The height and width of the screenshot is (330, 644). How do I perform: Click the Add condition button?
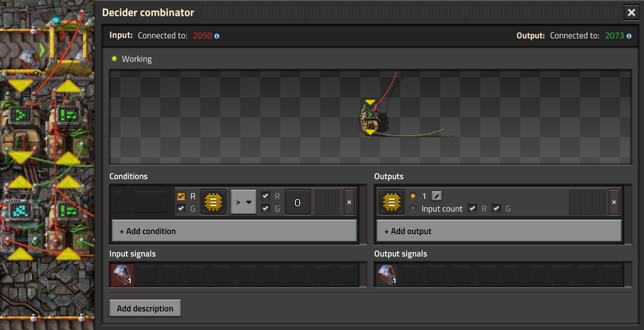tap(234, 231)
